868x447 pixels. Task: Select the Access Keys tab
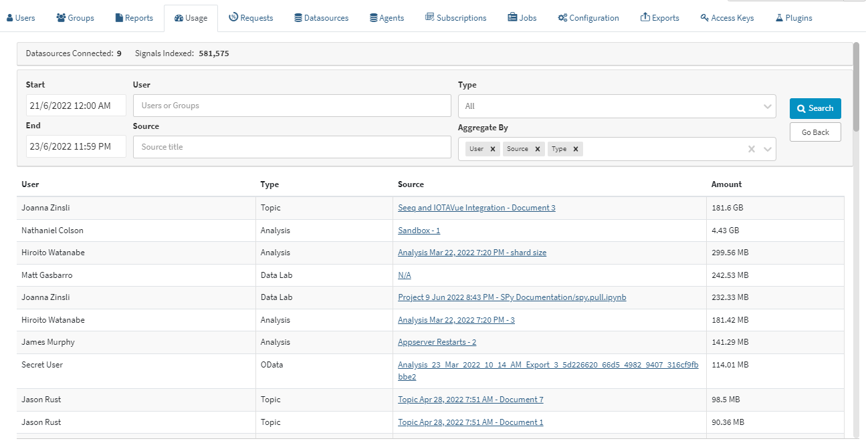coord(727,18)
